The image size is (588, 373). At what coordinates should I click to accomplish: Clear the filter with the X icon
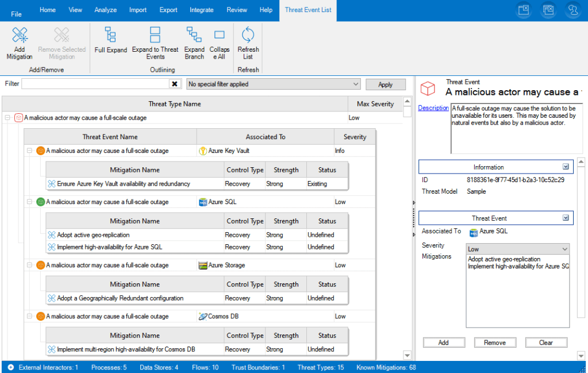click(175, 84)
